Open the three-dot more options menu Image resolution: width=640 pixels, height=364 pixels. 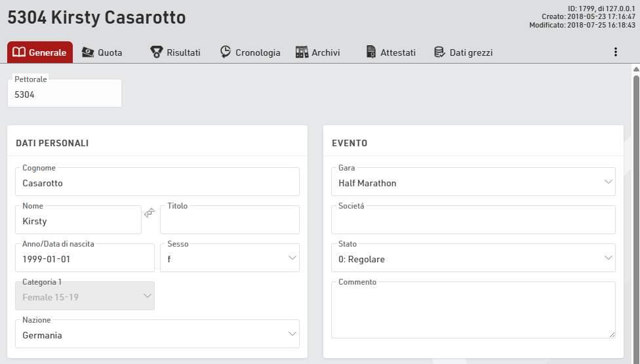pyautogui.click(x=615, y=52)
